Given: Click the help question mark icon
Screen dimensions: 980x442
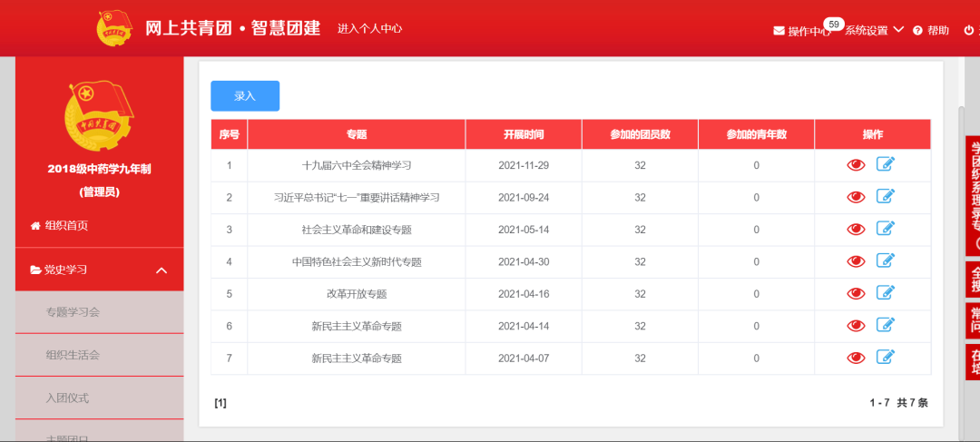Looking at the screenshot, I should (x=917, y=31).
